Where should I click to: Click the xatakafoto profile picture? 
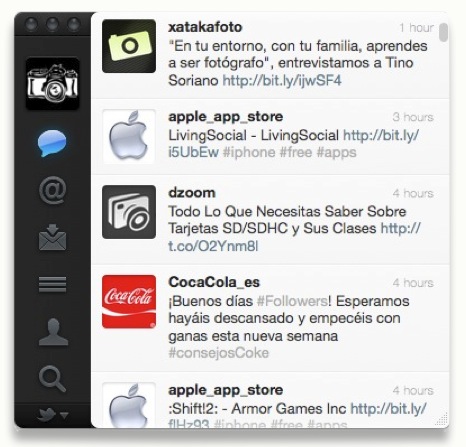129,46
